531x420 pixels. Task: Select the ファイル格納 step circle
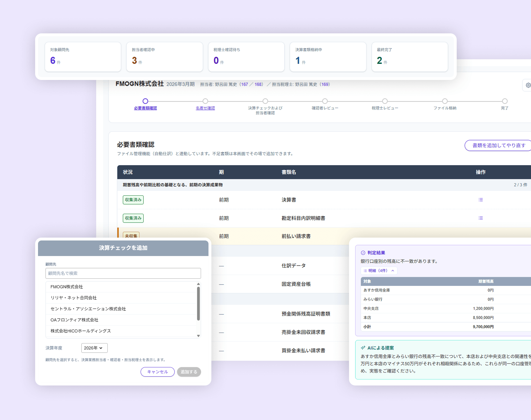(x=445, y=101)
